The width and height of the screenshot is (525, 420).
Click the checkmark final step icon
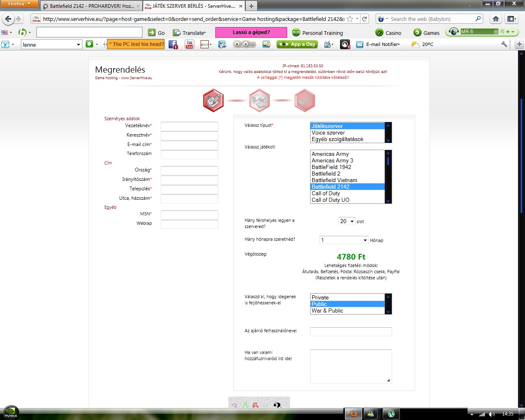305,100
